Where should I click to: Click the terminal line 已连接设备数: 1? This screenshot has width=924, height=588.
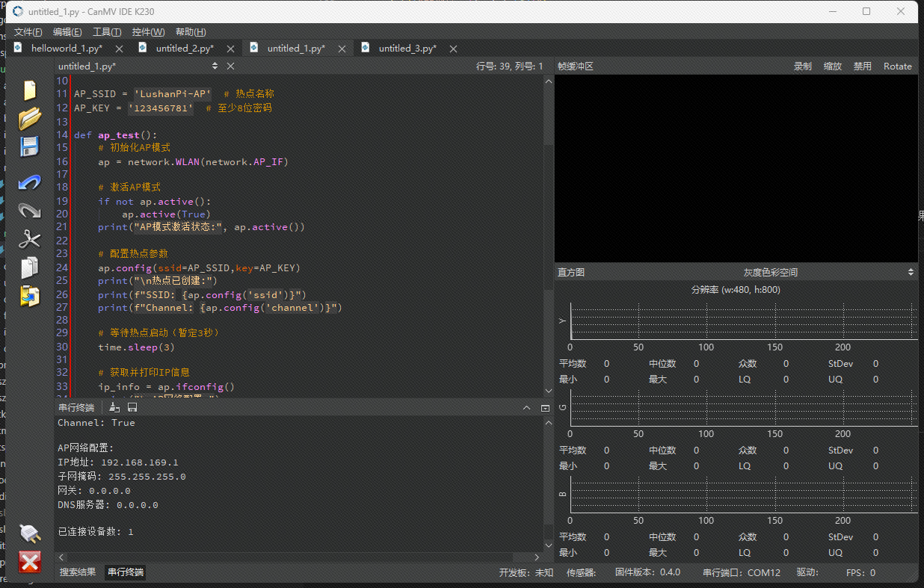pos(96,532)
